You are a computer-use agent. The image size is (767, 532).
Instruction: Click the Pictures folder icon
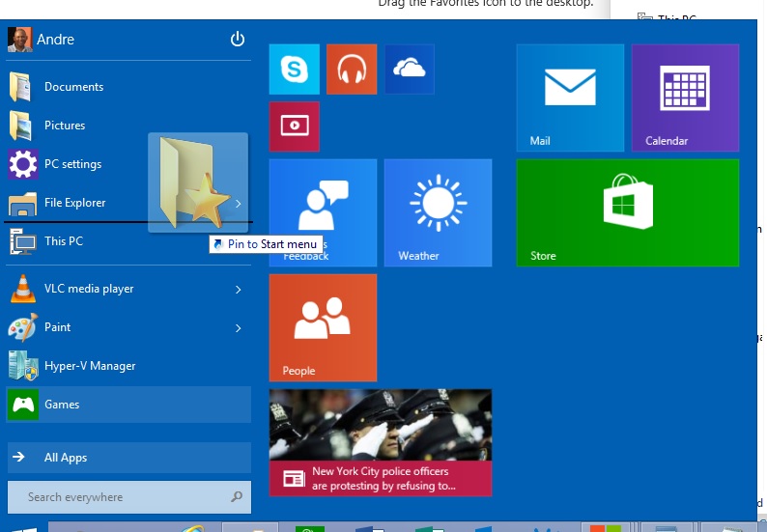20,126
